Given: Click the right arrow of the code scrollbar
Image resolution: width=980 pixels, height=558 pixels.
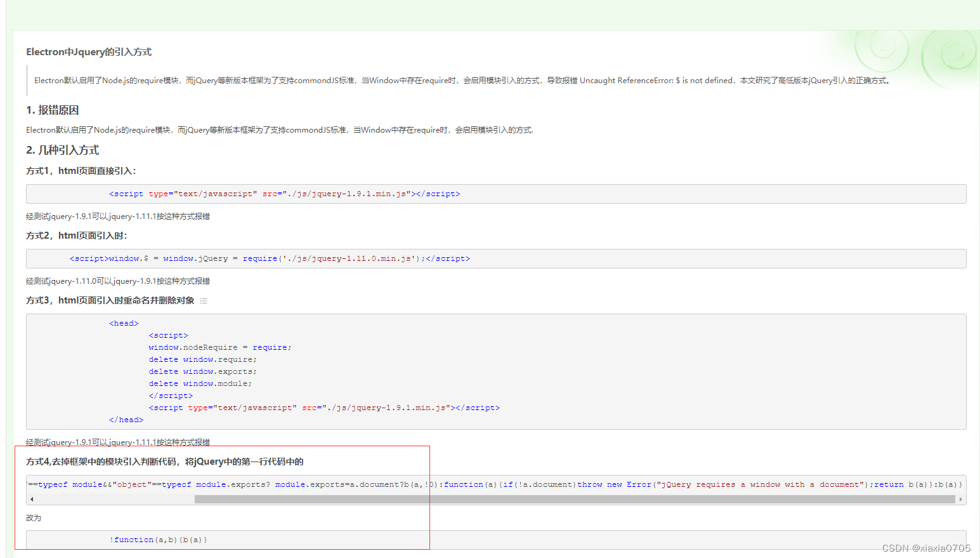Looking at the screenshot, I should pyautogui.click(x=962, y=499).
